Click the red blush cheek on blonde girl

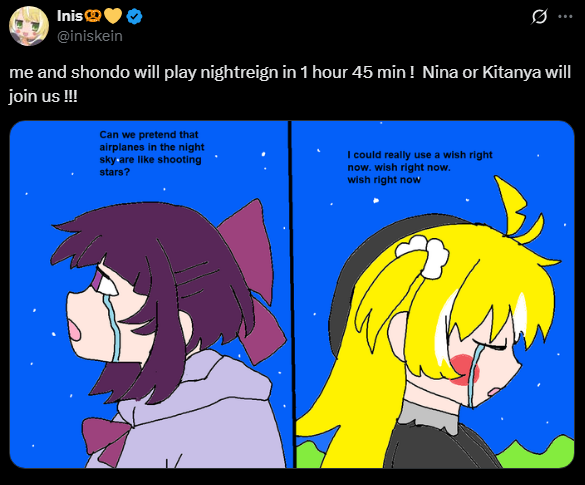click(463, 369)
